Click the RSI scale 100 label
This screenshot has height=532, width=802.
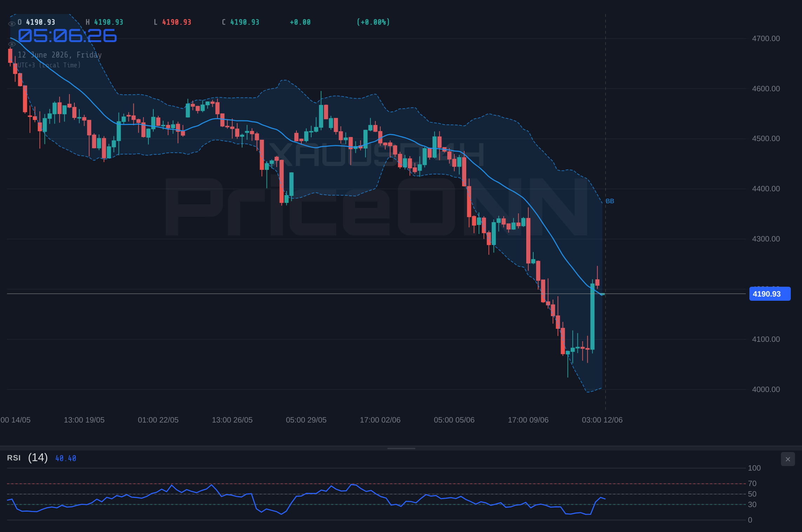pos(754,468)
